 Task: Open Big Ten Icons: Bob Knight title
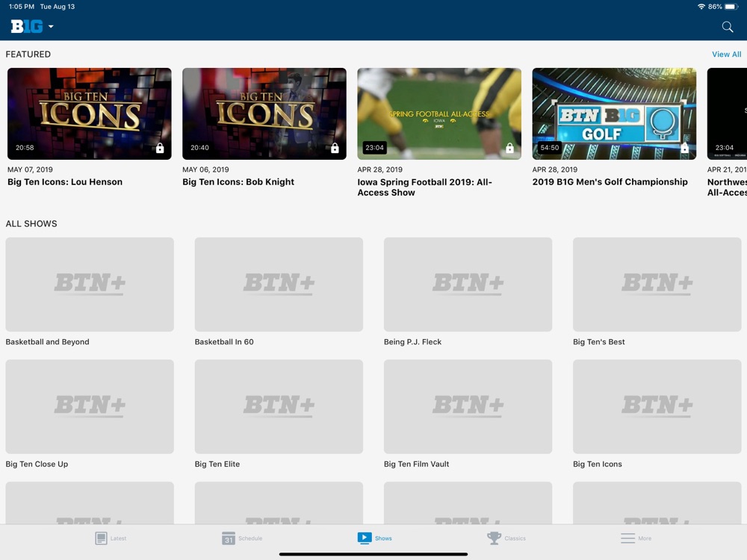click(x=238, y=182)
